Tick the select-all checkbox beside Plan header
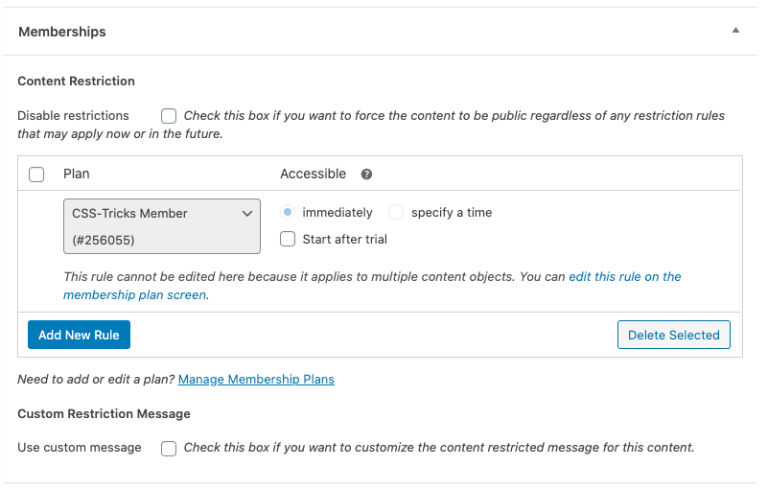This screenshot has width=768, height=489. pyautogui.click(x=37, y=174)
